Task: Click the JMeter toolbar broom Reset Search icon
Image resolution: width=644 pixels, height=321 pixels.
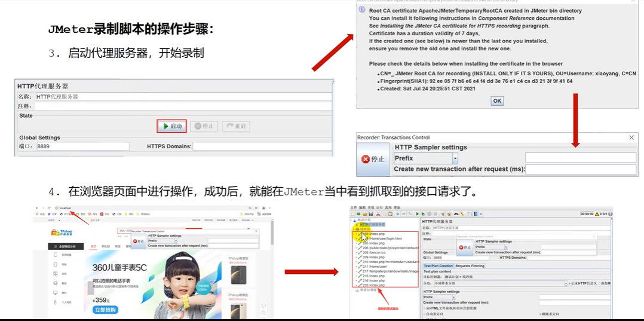Action: tap(462, 214)
